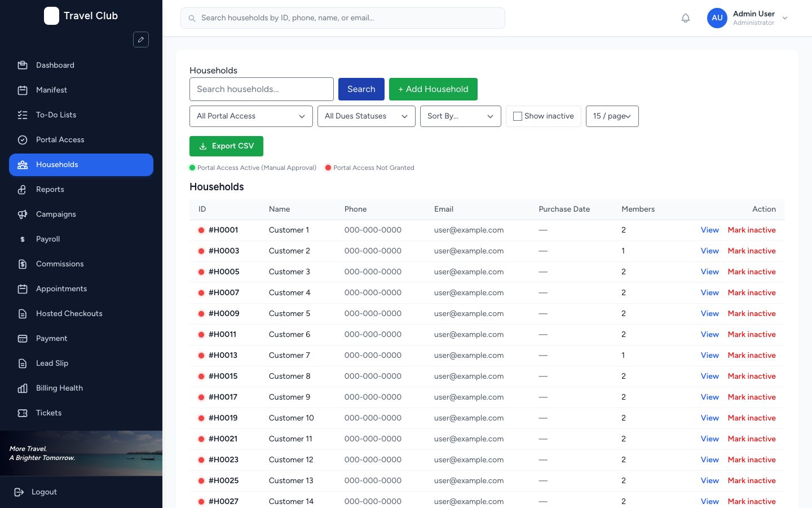
Task: Click the Campaigns megaphone icon
Action: tap(23, 214)
